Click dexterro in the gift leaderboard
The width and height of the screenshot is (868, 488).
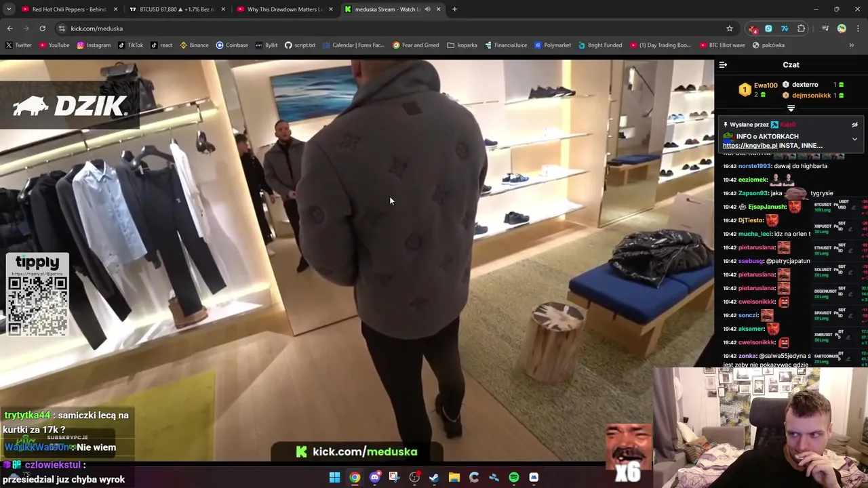(x=805, y=85)
